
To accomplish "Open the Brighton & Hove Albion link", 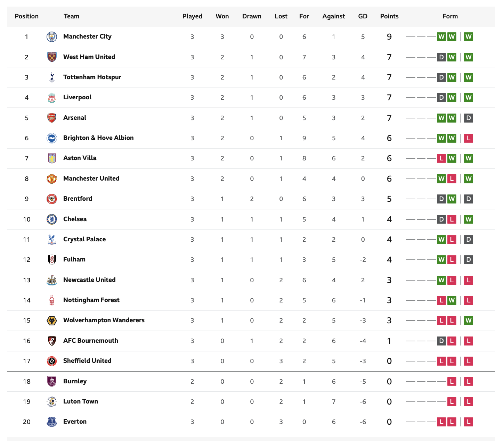I will (98, 138).
